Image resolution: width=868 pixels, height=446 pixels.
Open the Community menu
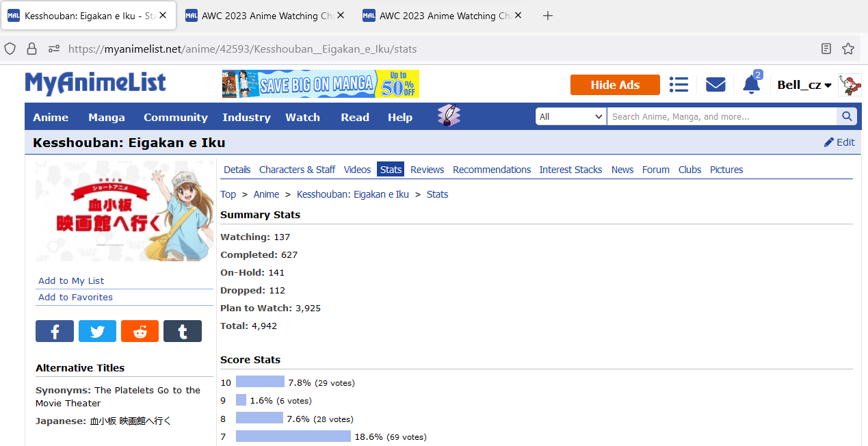pyautogui.click(x=175, y=116)
